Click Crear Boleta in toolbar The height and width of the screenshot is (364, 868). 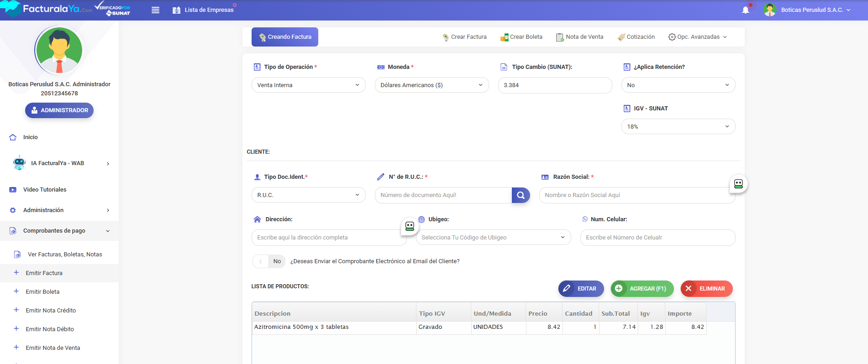tap(521, 37)
